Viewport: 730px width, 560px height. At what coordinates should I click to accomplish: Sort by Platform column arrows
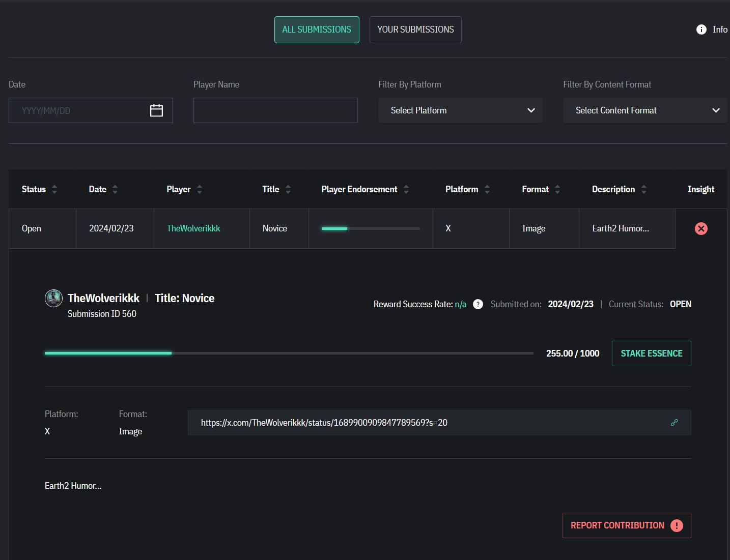pyautogui.click(x=487, y=189)
